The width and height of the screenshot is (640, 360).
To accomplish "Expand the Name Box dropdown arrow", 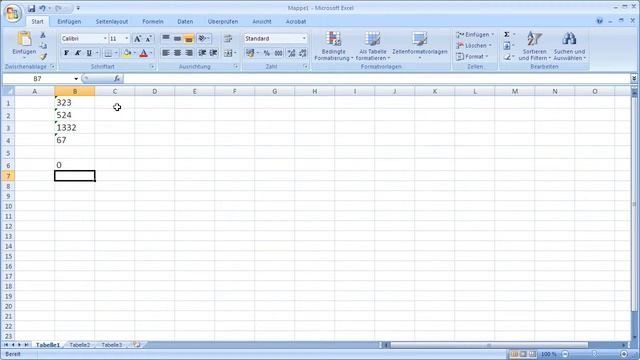I will tap(76, 79).
